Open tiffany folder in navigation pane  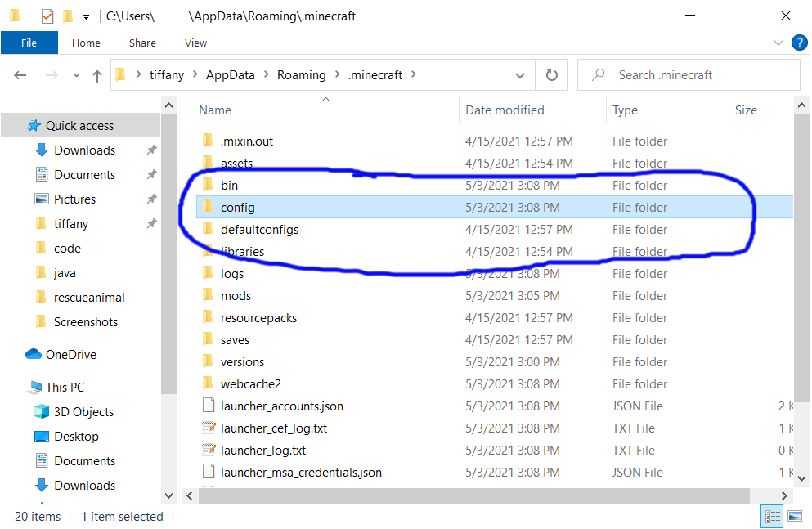(x=71, y=223)
